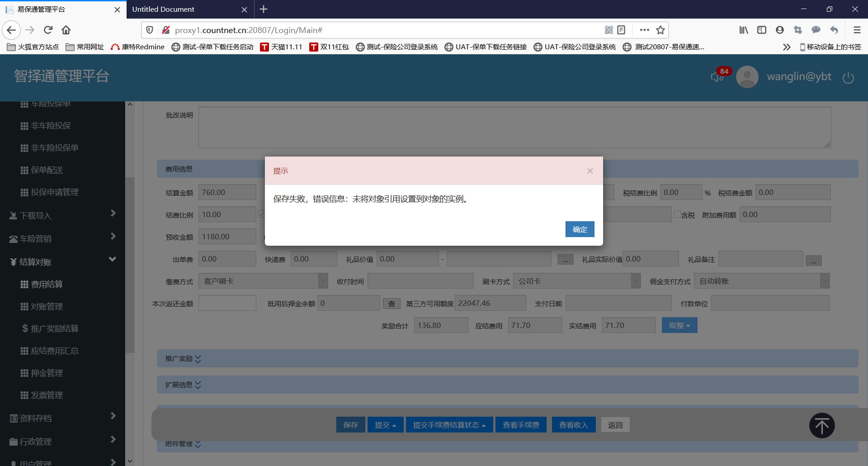The image size is (868, 466).
Task: Click the 批改说明 text area
Action: pyautogui.click(x=514, y=127)
